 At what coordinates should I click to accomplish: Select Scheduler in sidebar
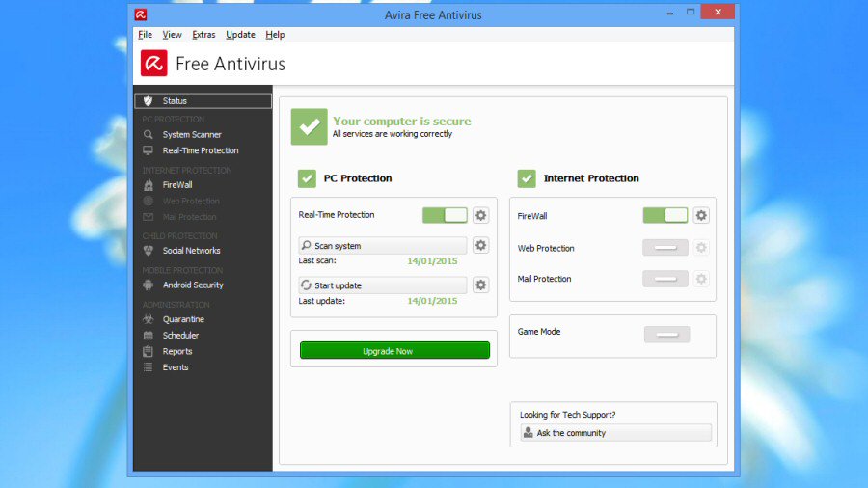click(180, 336)
